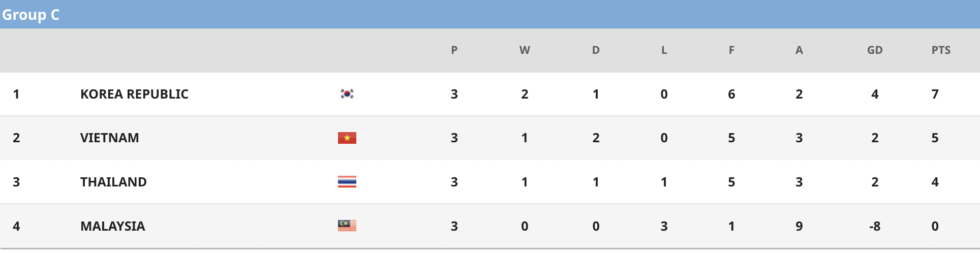The height and width of the screenshot is (253, 980).
Task: Click the D column header
Action: coord(596,50)
